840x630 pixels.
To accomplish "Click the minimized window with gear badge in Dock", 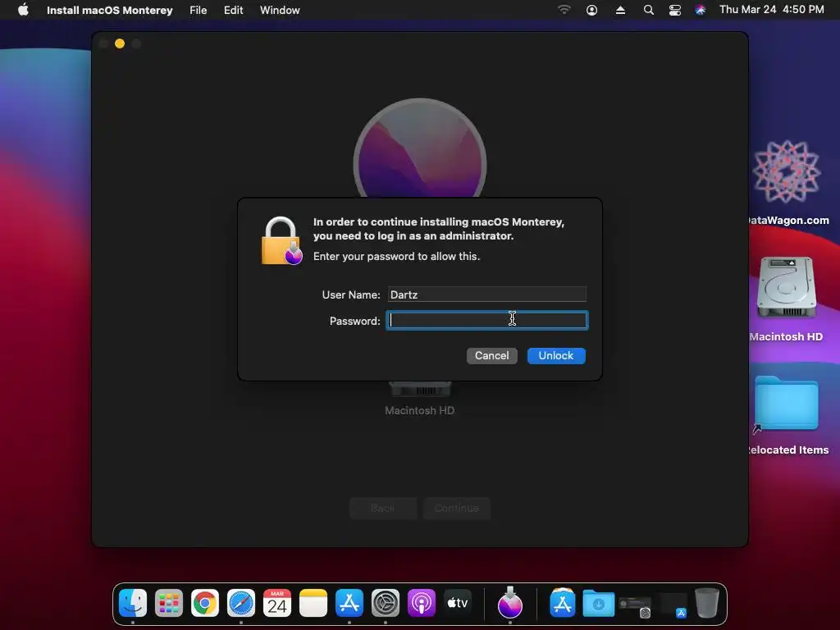I will [635, 606].
